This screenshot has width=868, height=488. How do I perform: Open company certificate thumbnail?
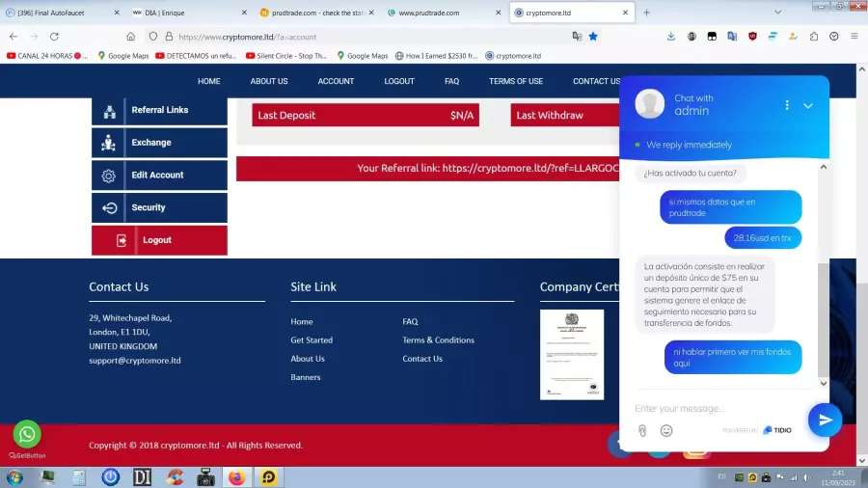click(x=572, y=355)
